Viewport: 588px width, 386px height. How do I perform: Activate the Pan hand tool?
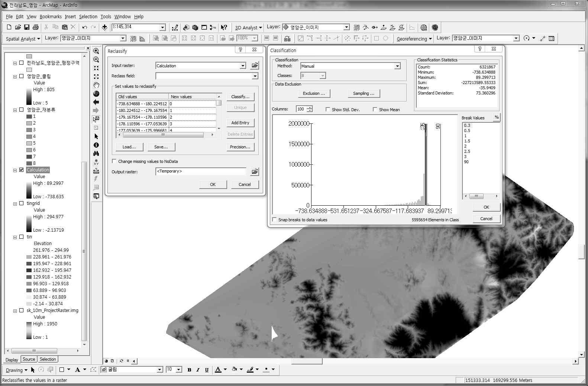(x=96, y=85)
